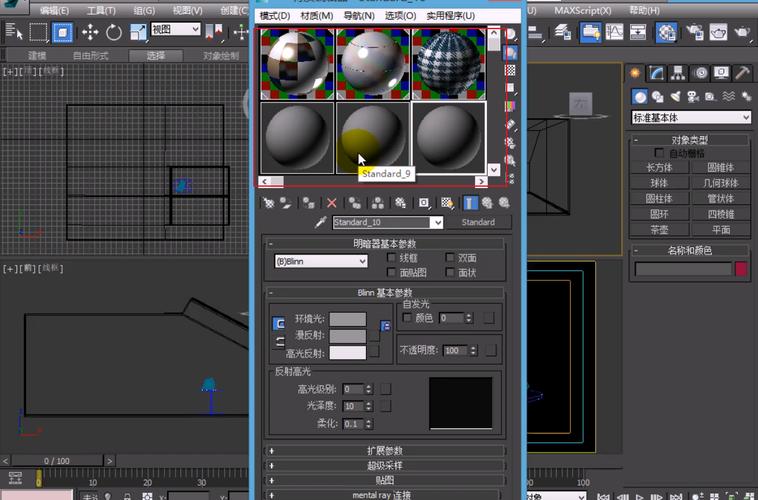758x500 pixels.
Task: Enable the 双面 two-sided checkbox
Action: click(450, 257)
